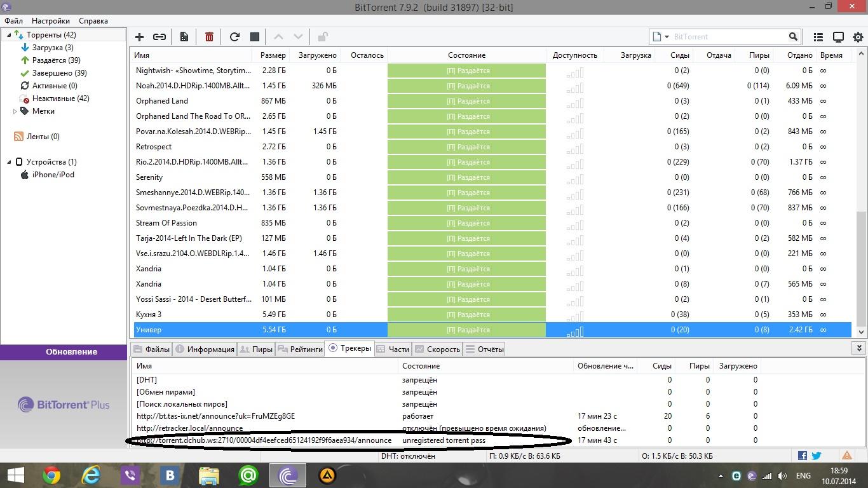868x488 pixels.
Task: Open Google Chrome from taskbar
Action: pyautogui.click(x=51, y=475)
